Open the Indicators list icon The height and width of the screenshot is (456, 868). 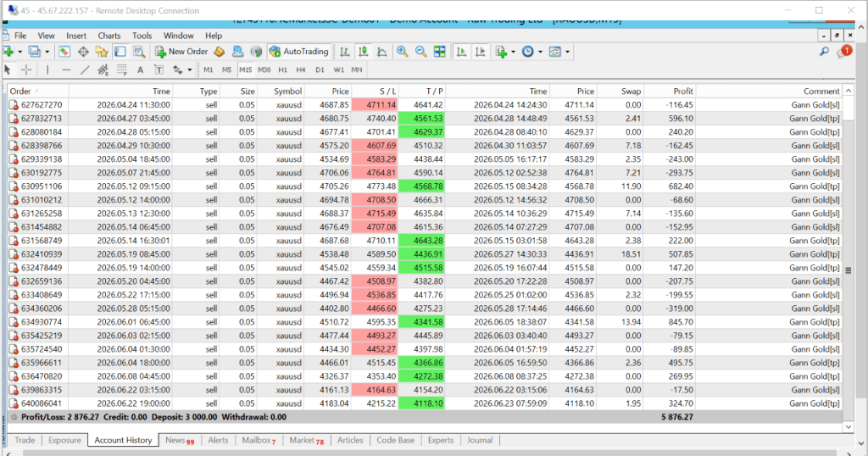pyautogui.click(x=502, y=52)
